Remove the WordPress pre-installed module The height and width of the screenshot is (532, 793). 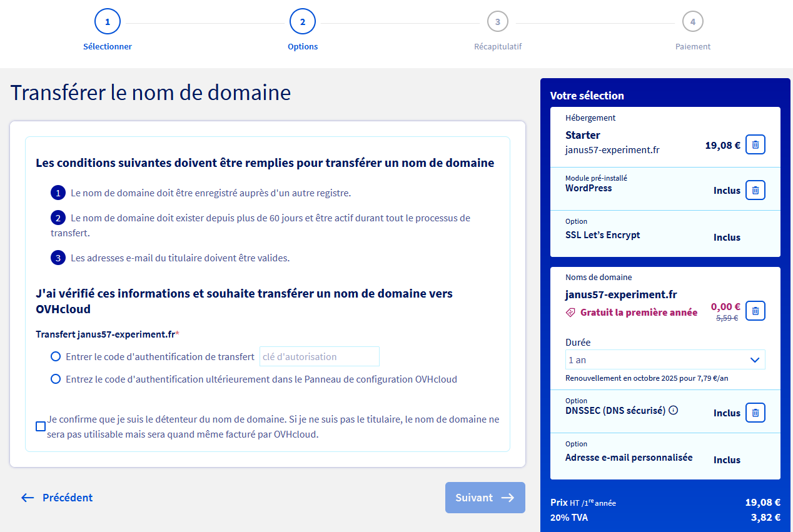click(755, 190)
